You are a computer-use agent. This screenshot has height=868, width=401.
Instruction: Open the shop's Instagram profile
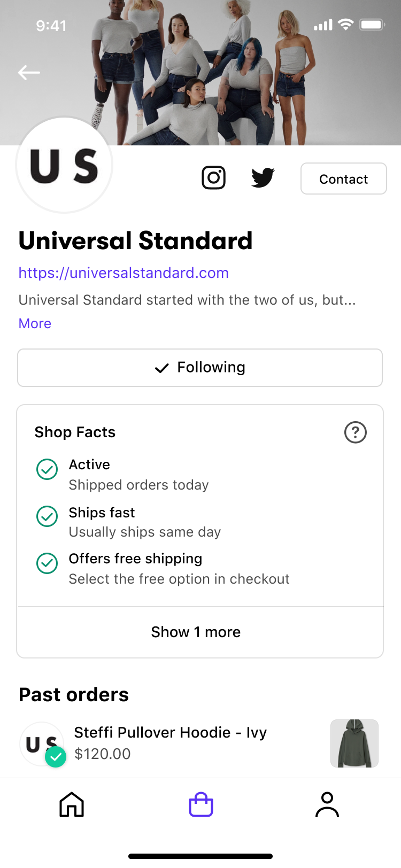pyautogui.click(x=213, y=177)
